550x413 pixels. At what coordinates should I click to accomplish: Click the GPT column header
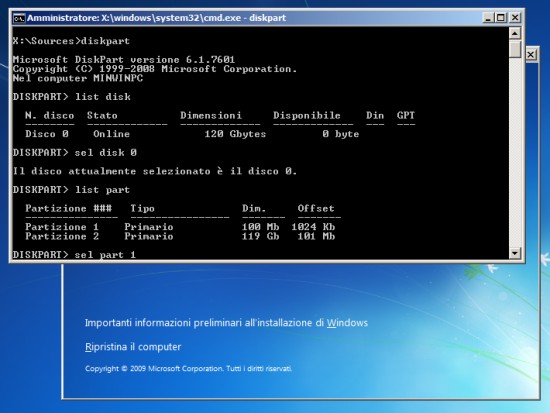pos(406,115)
